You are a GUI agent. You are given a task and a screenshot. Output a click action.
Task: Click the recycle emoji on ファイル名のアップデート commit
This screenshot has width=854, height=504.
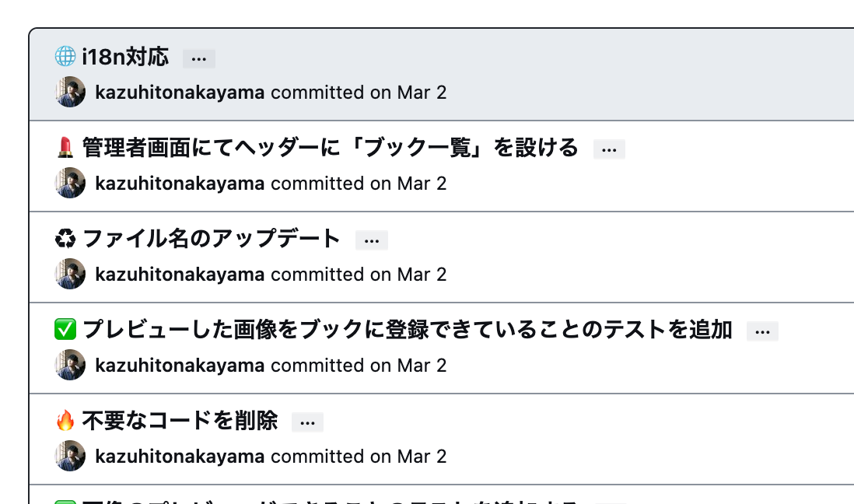click(x=65, y=238)
